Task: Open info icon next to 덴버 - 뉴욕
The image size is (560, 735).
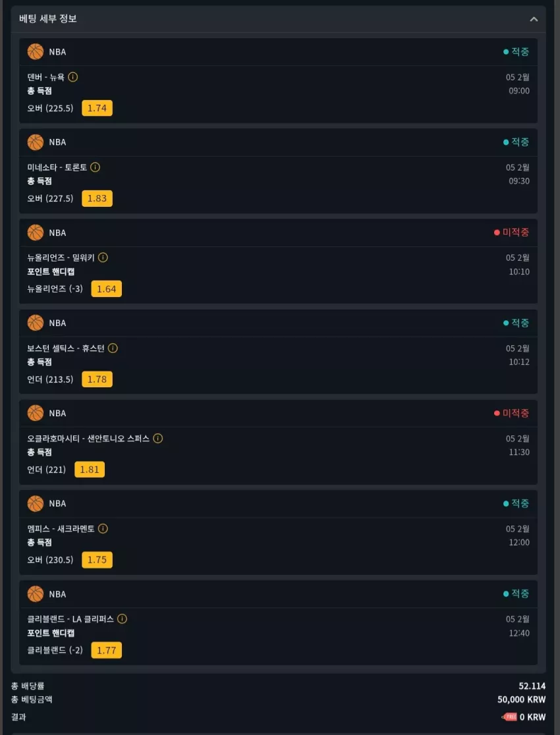Action: (x=72, y=77)
